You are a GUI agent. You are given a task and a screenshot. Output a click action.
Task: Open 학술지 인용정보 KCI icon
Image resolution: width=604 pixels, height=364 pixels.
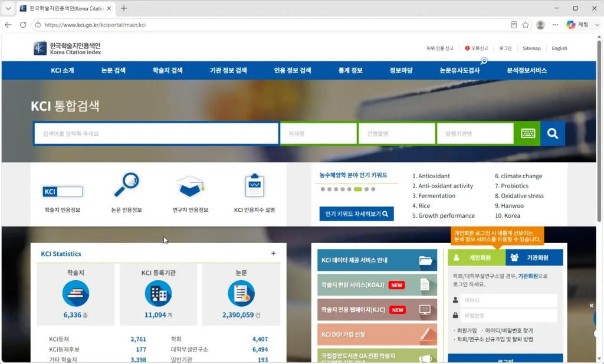pyautogui.click(x=63, y=191)
